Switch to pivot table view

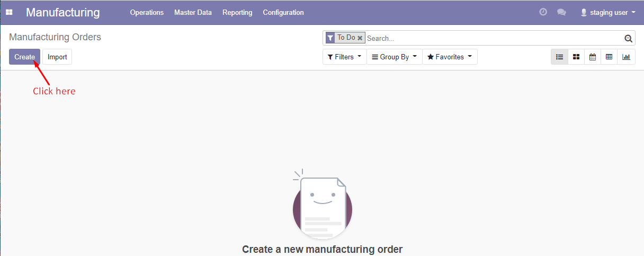(x=609, y=57)
